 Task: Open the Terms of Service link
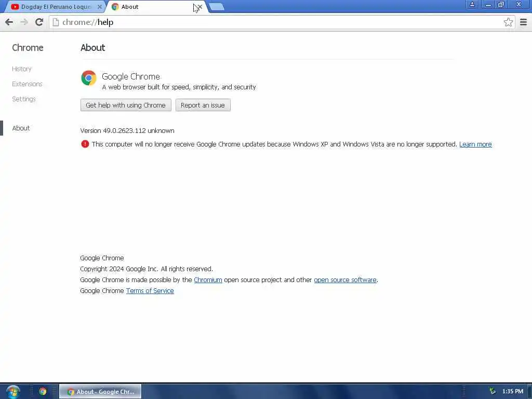150,291
